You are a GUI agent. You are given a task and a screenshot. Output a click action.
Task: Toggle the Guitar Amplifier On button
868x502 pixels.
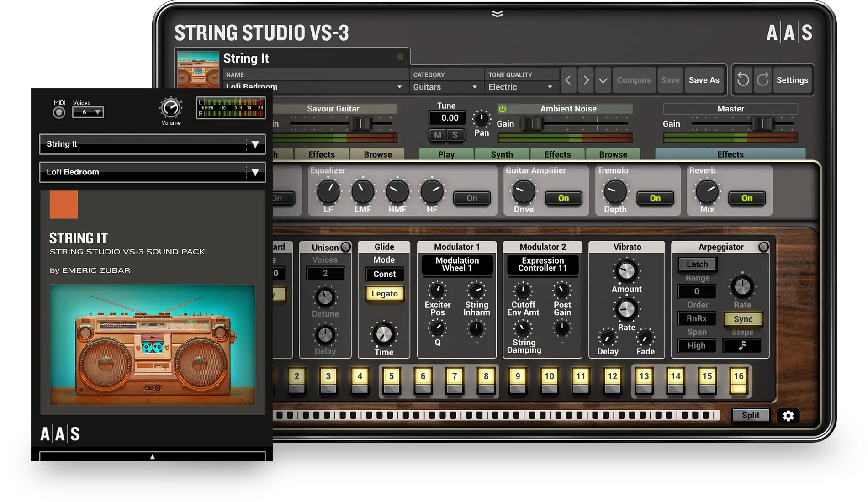564,198
